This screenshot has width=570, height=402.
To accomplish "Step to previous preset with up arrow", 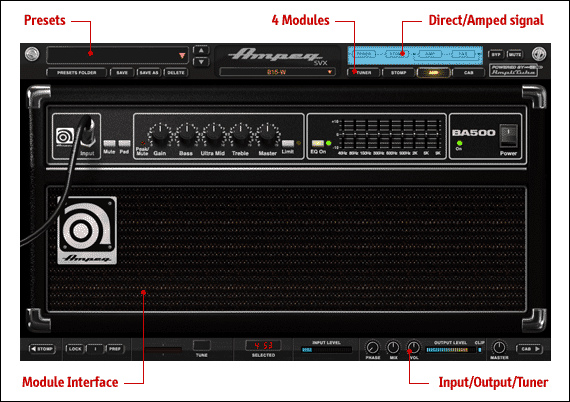I will pyautogui.click(x=201, y=51).
